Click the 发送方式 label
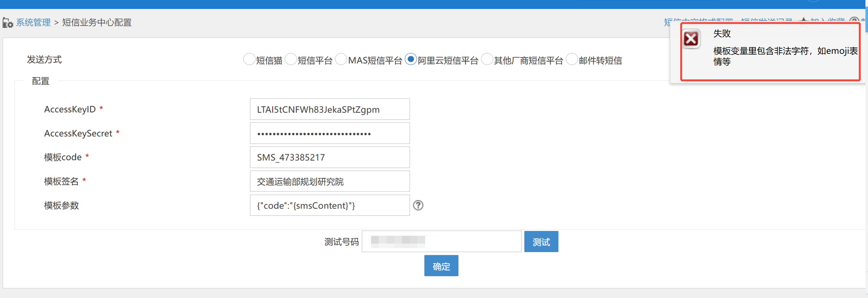The image size is (868, 298). tap(44, 60)
